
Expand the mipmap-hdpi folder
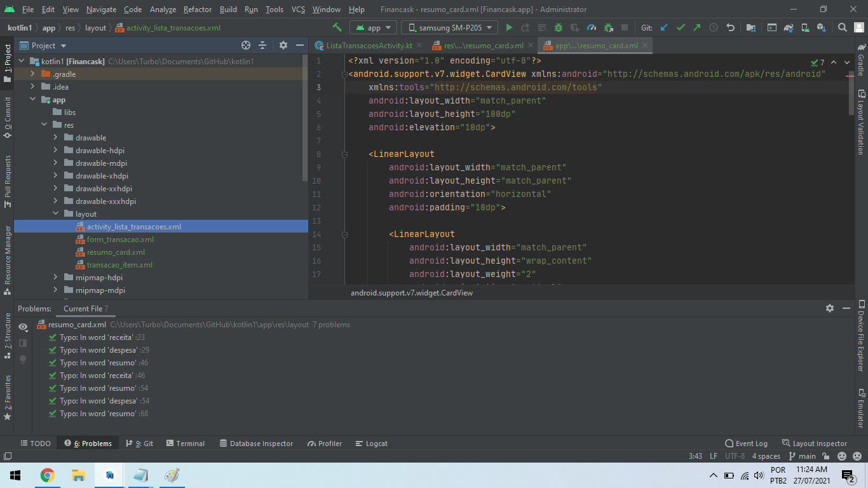[x=55, y=278]
